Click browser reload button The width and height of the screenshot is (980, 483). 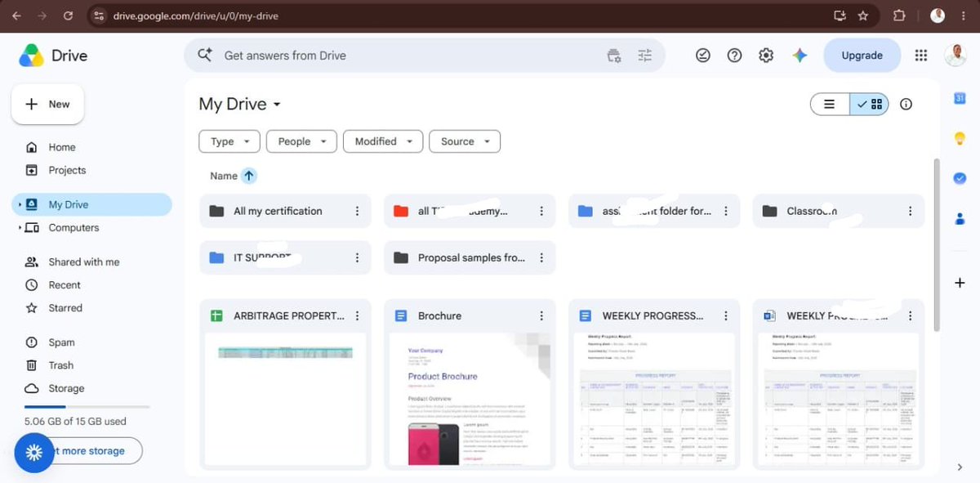coord(68,16)
